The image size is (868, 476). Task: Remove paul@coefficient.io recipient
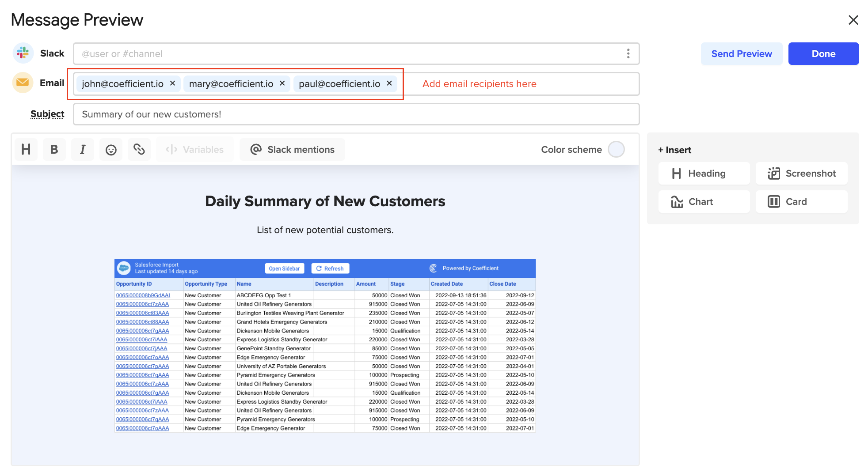click(x=389, y=83)
